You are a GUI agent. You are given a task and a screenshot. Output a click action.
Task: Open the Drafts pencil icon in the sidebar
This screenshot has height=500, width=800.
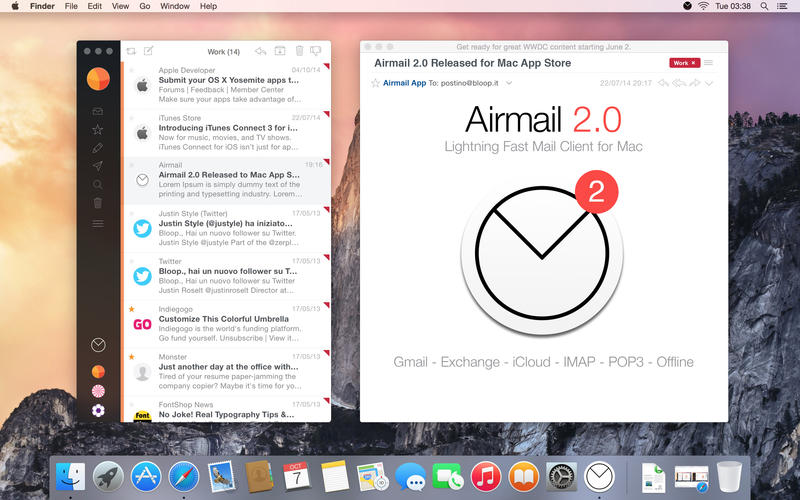pyautogui.click(x=98, y=148)
